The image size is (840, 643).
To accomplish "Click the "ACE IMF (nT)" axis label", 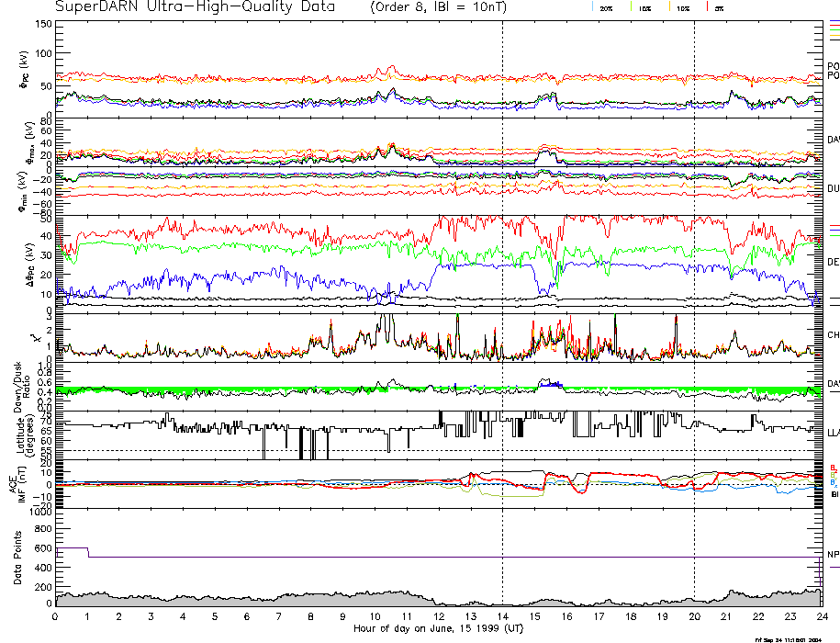I will (x=18, y=481).
